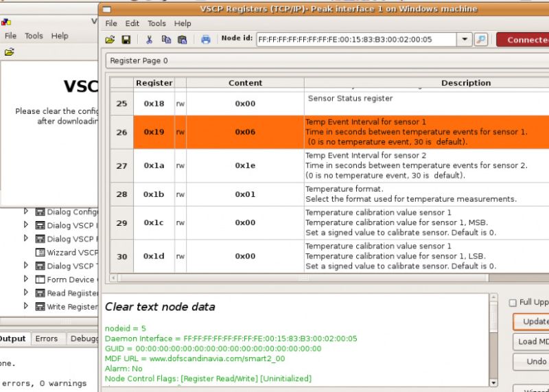Click the Temperature format description cell
The width and height of the screenshot is (549, 392).
426,194
